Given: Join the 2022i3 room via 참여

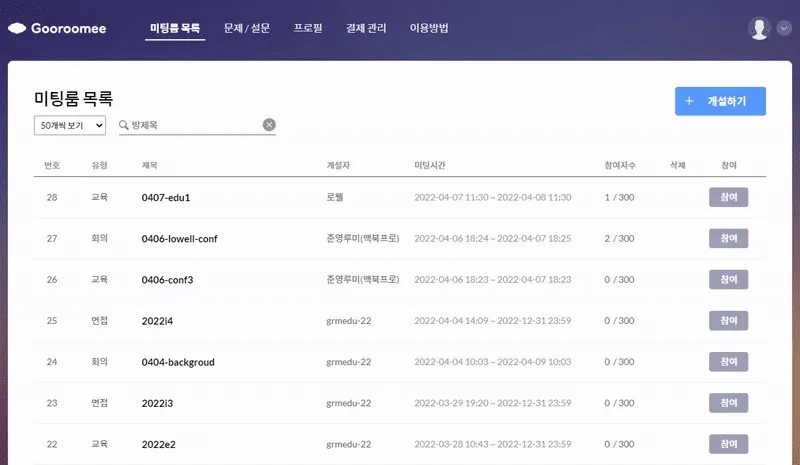Looking at the screenshot, I should pyautogui.click(x=729, y=403).
